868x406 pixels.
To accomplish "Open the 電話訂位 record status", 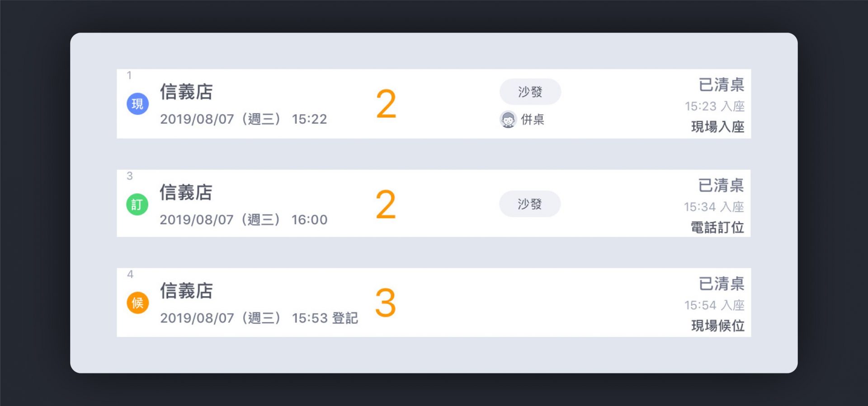I will 717,227.
